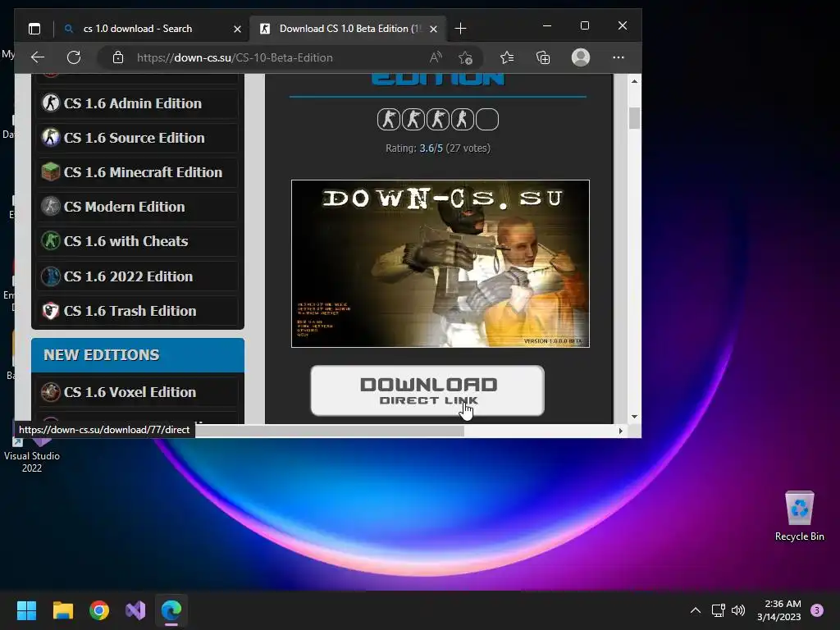Open the clock and date flyout
Image resolution: width=840 pixels, height=630 pixels.
pos(779,610)
